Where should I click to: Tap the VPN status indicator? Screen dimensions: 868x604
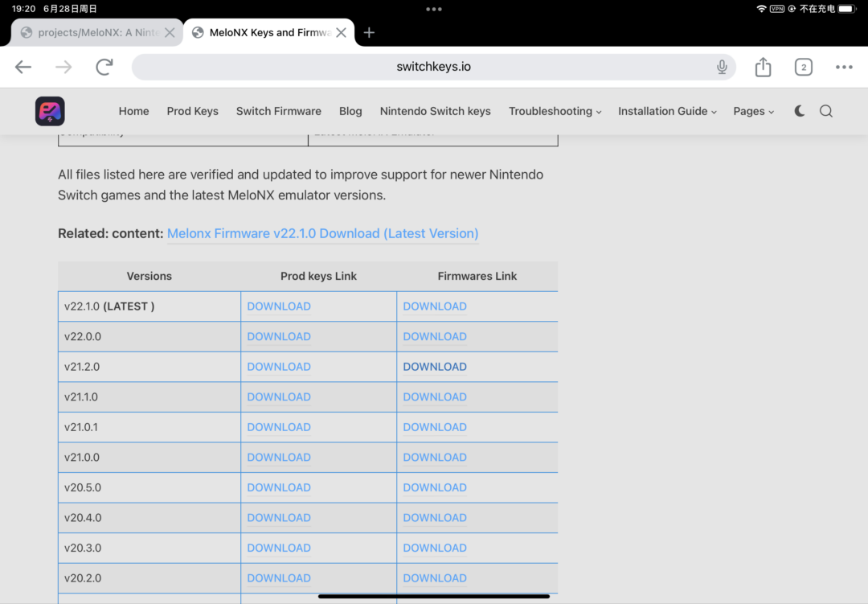tap(776, 9)
